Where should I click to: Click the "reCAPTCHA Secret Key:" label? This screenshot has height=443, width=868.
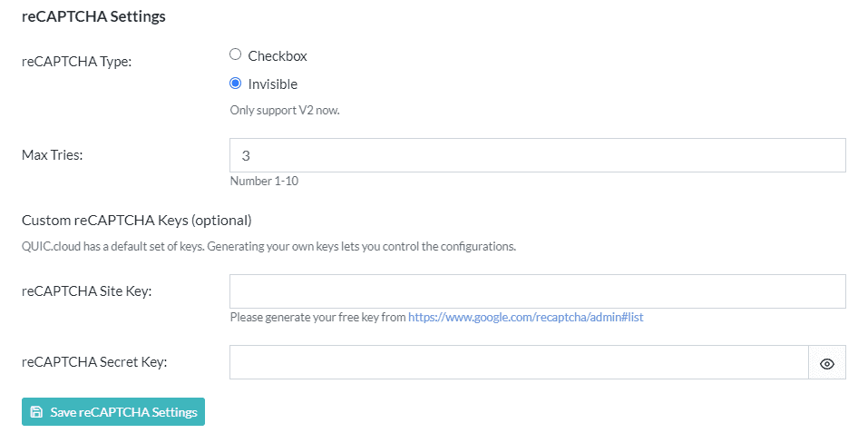[94, 361]
